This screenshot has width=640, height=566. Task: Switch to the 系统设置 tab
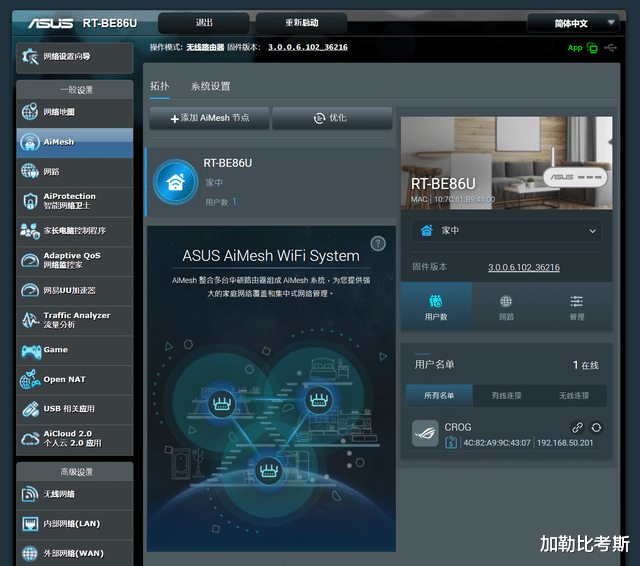211,87
